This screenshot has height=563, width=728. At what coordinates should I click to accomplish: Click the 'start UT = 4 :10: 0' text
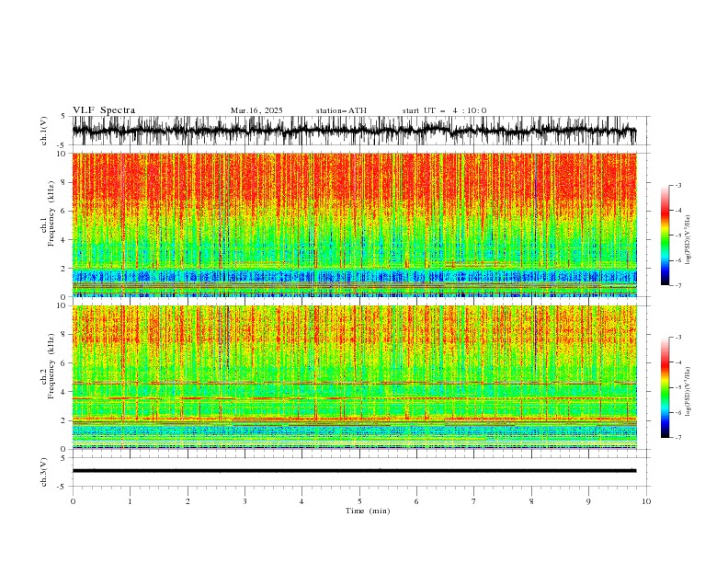pos(444,110)
